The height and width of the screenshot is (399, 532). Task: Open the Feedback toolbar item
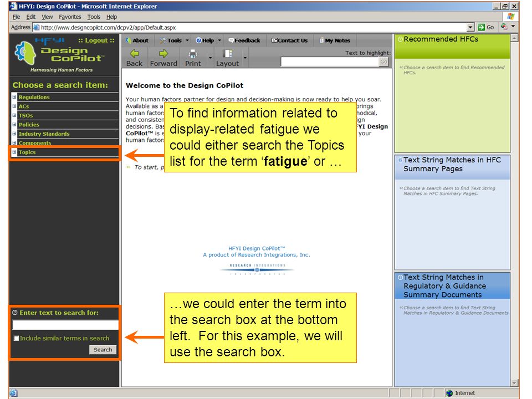[x=244, y=40]
